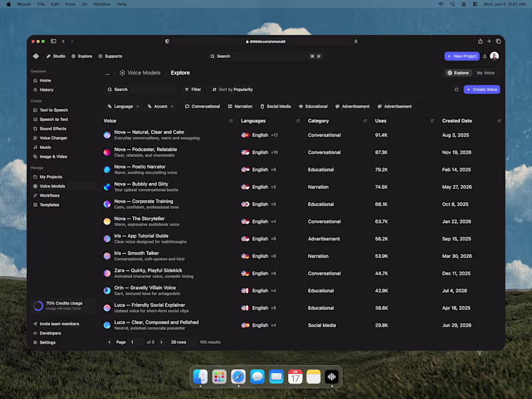Open History in sidebar

pyautogui.click(x=43, y=90)
